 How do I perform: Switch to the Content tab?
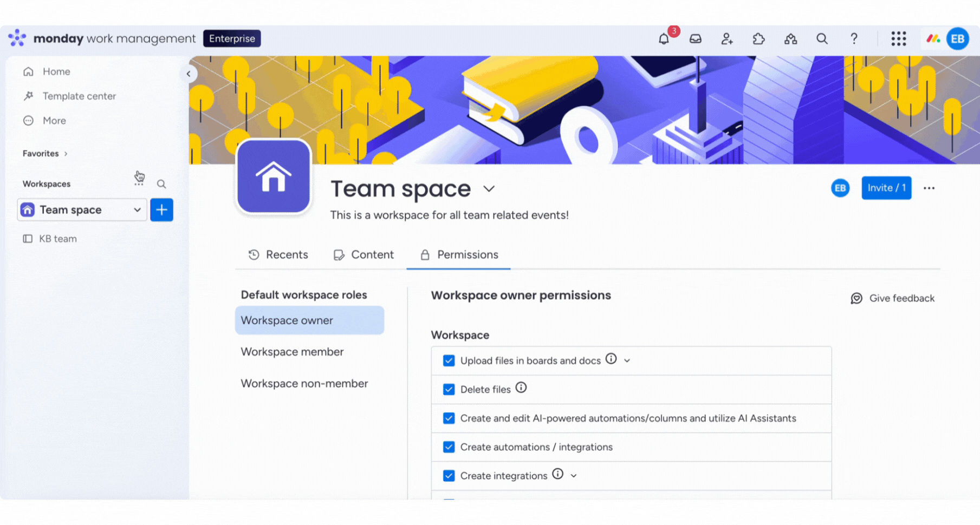364,255
